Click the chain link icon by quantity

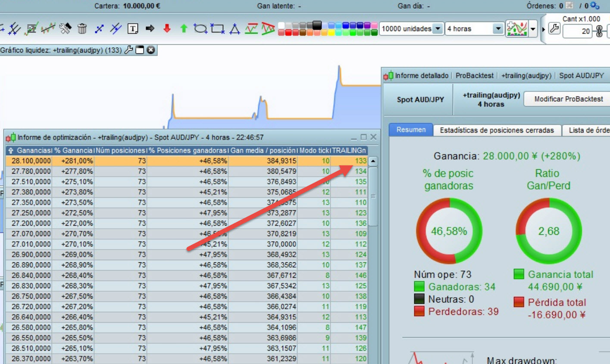click(599, 31)
